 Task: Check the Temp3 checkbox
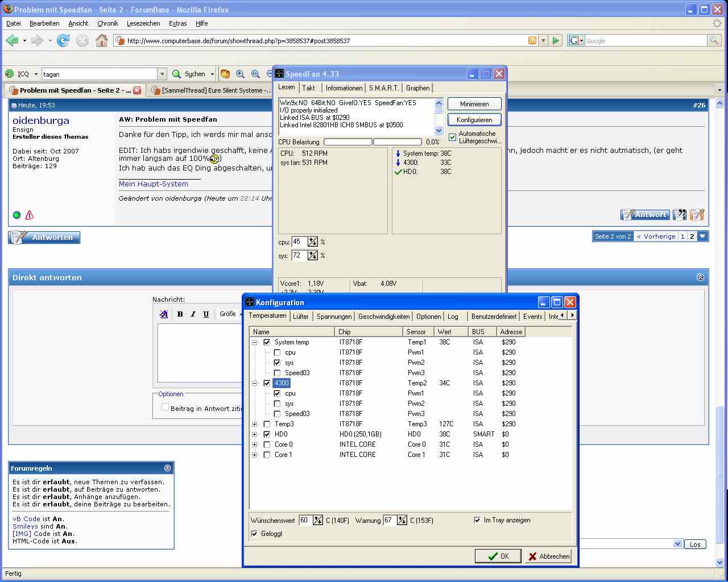click(267, 424)
